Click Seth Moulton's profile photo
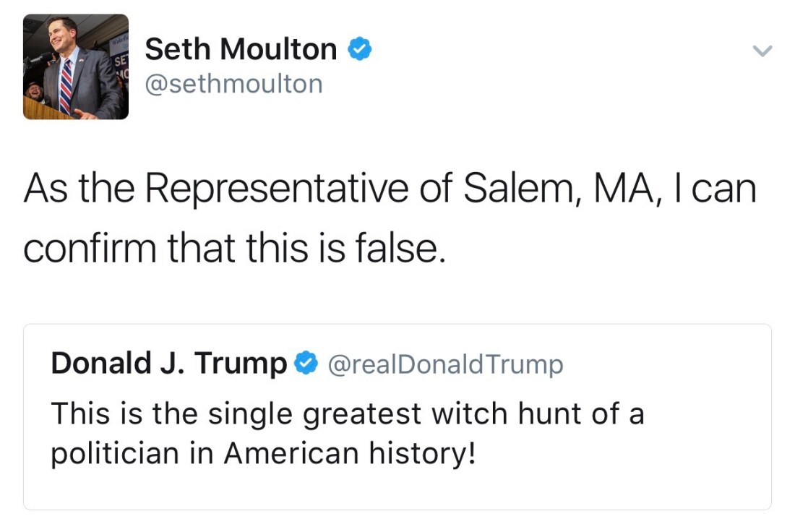 click(x=76, y=66)
